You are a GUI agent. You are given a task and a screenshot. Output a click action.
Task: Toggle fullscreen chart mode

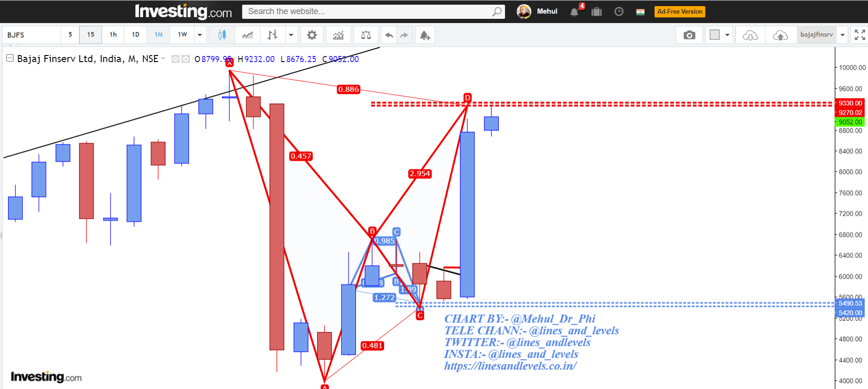pyautogui.click(x=860, y=35)
